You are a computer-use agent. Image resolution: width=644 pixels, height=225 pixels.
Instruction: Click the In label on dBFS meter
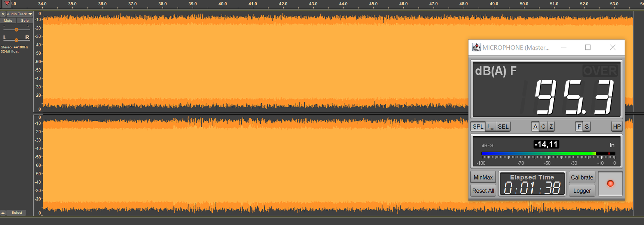(612, 145)
